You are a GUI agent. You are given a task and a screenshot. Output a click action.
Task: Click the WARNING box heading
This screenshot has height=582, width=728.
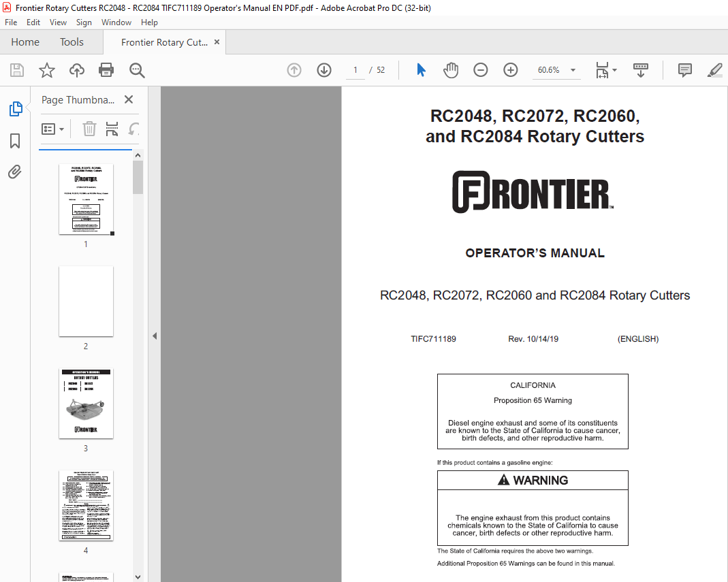(x=533, y=481)
